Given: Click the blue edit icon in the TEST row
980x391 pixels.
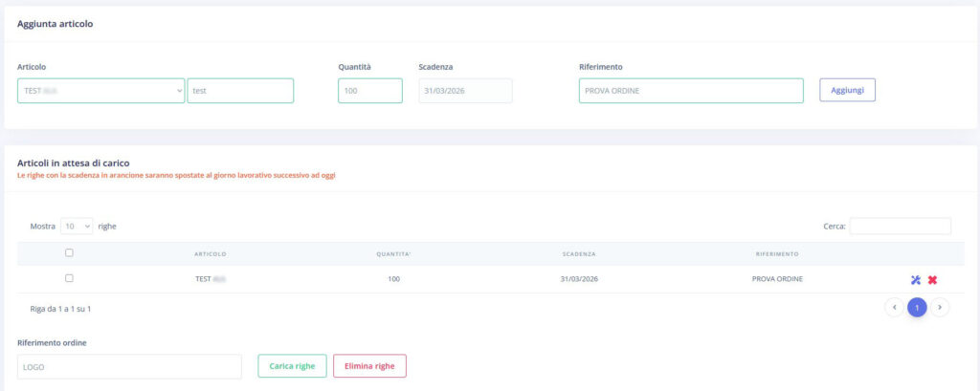Looking at the screenshot, I should click(x=915, y=279).
